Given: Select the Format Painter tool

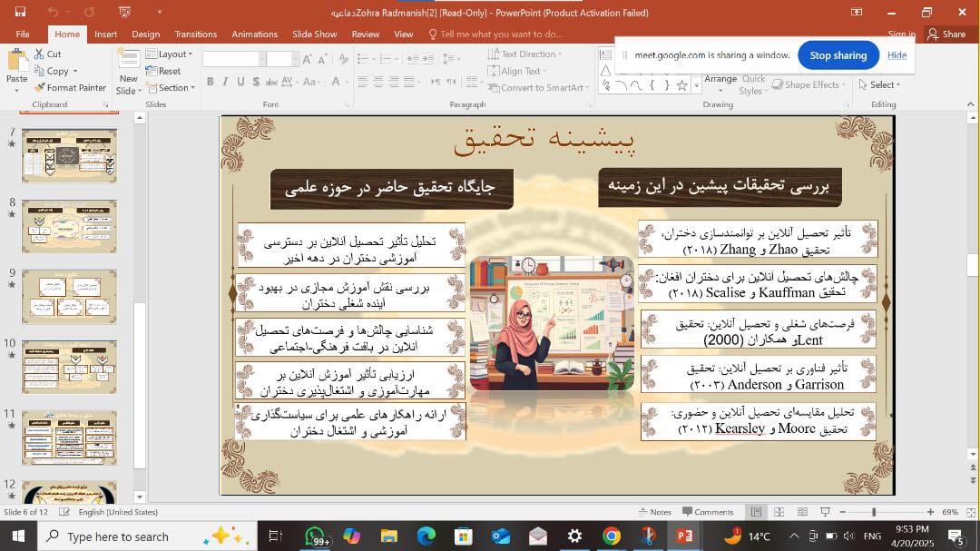Looking at the screenshot, I should click(70, 88).
